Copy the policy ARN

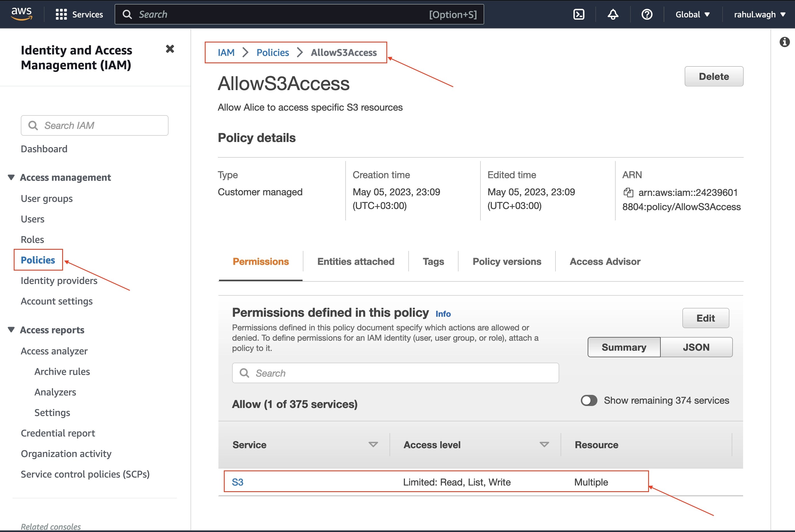click(x=628, y=192)
